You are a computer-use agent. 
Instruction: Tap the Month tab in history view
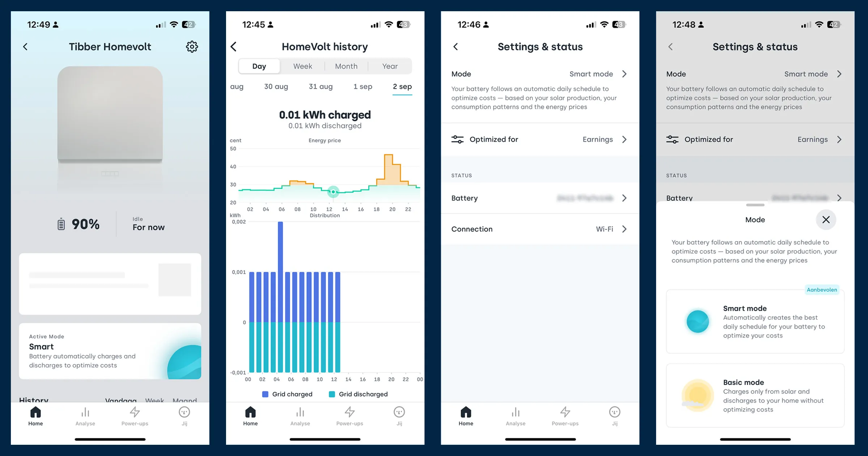coord(346,66)
